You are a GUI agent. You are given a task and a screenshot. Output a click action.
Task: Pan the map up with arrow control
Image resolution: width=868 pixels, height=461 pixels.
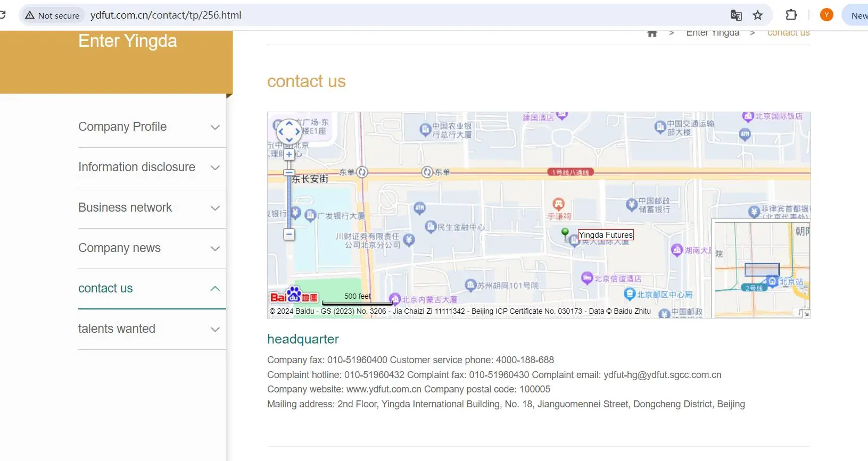pyautogui.click(x=289, y=123)
